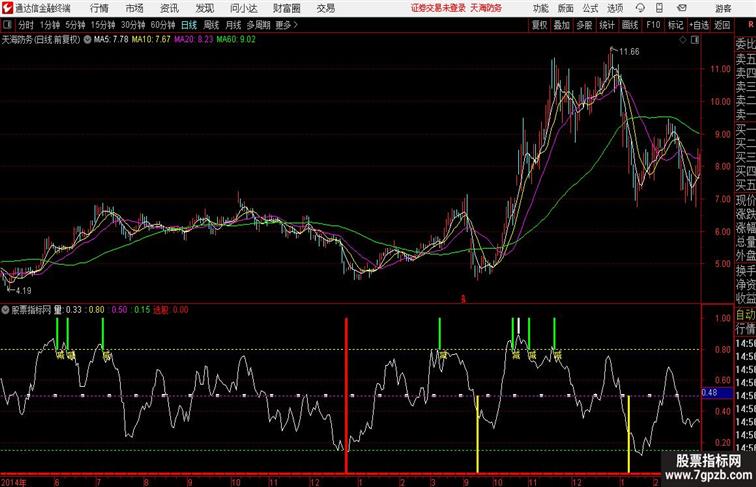Open the 财富圈 menu
Screen dimensions: 756x487
point(286,8)
